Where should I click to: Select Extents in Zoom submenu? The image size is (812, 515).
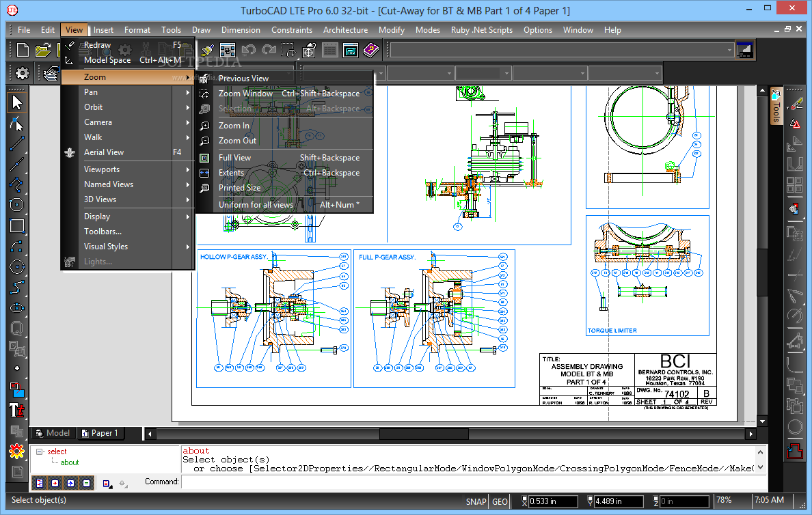click(x=285, y=173)
